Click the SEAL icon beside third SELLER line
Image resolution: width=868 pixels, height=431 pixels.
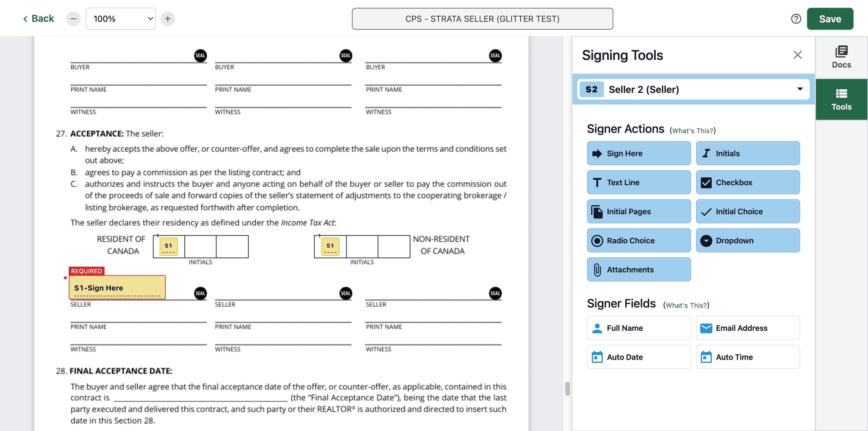[495, 293]
